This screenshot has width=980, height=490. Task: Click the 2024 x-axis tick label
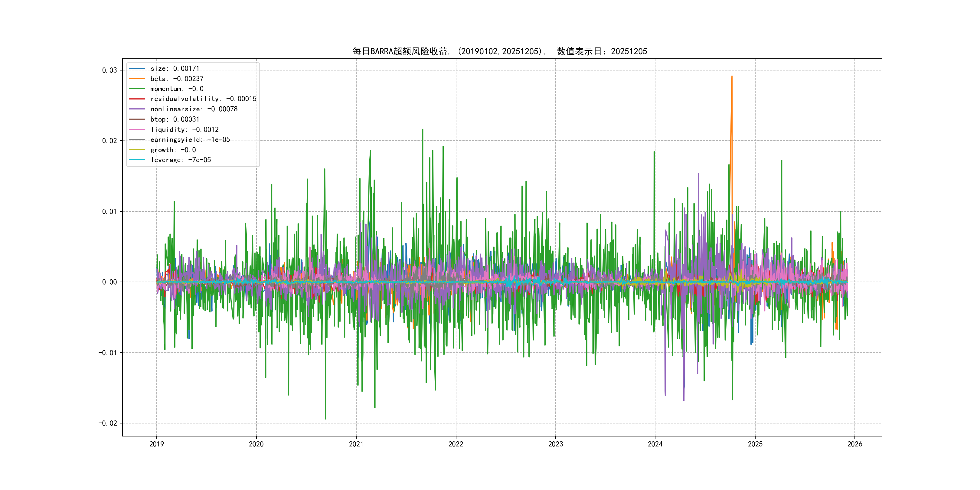coord(655,444)
